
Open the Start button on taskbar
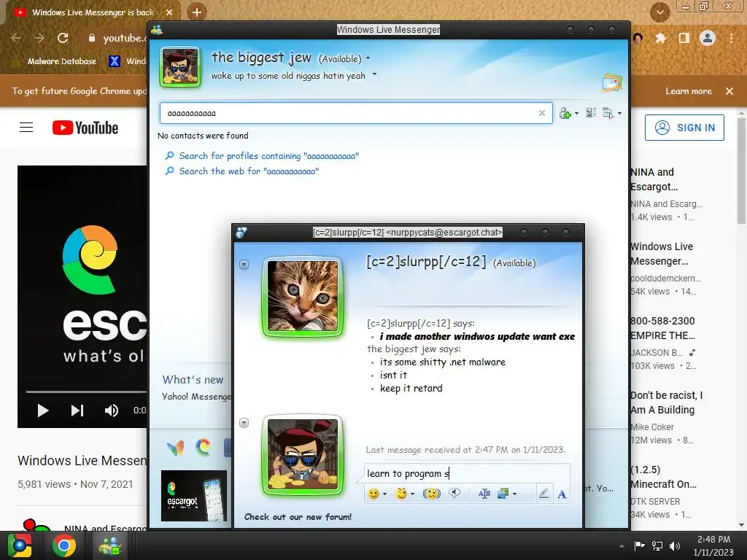[x=20, y=545]
